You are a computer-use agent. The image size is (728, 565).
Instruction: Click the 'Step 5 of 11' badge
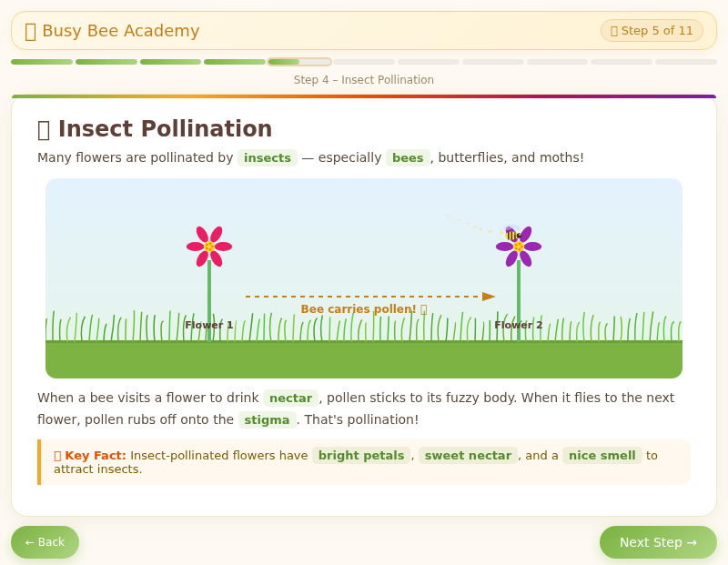coord(652,30)
